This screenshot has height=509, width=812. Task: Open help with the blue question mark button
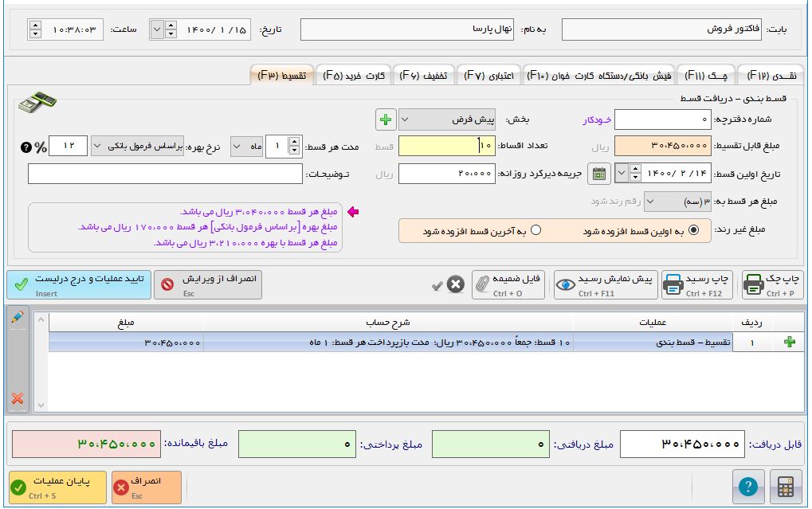tap(747, 487)
